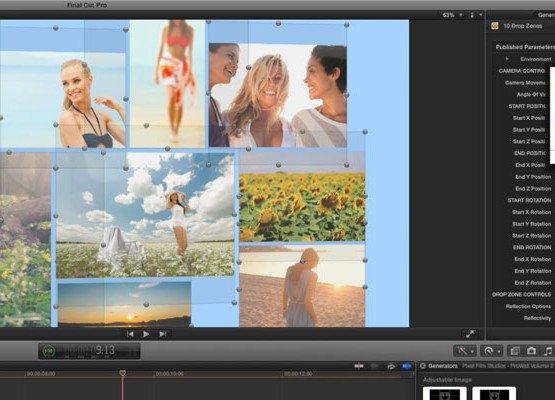Image resolution: width=555 pixels, height=400 pixels.
Task: Show the Music and Sound browser
Action: pos(548,351)
